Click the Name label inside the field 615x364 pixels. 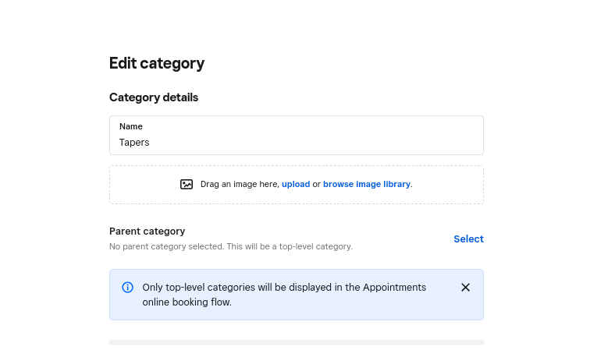[x=131, y=126]
